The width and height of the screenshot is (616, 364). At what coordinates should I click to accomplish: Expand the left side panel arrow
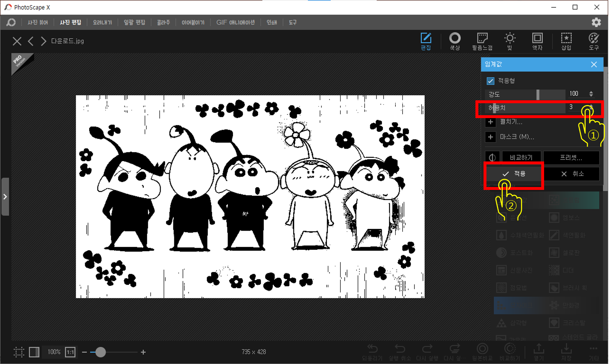pyautogui.click(x=5, y=196)
